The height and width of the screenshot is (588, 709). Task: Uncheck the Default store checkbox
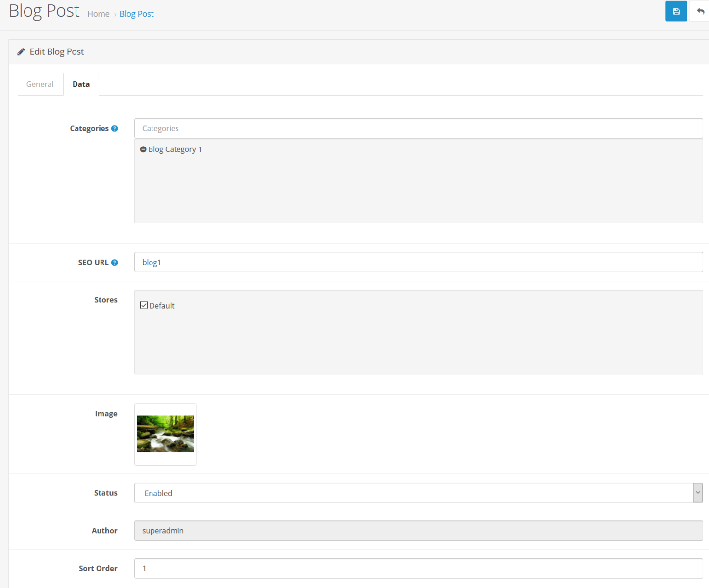(144, 305)
